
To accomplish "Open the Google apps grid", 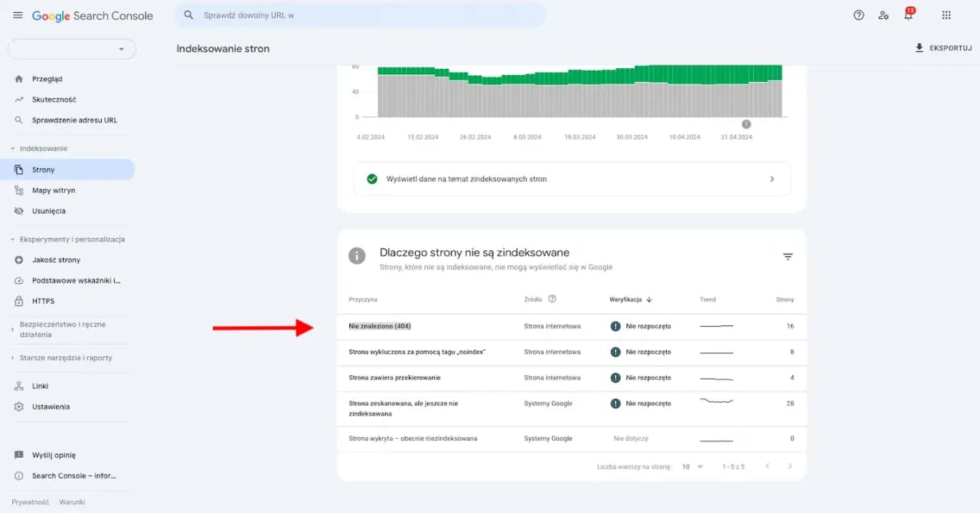I will (x=946, y=15).
